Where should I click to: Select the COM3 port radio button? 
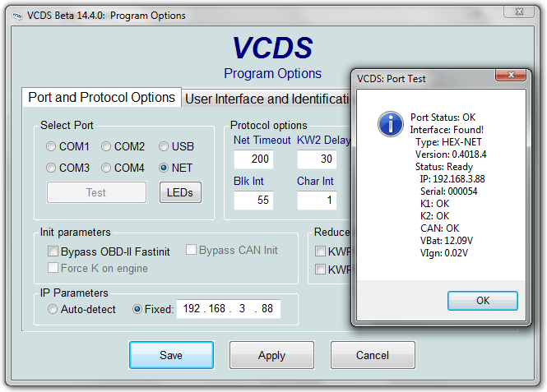(51, 168)
